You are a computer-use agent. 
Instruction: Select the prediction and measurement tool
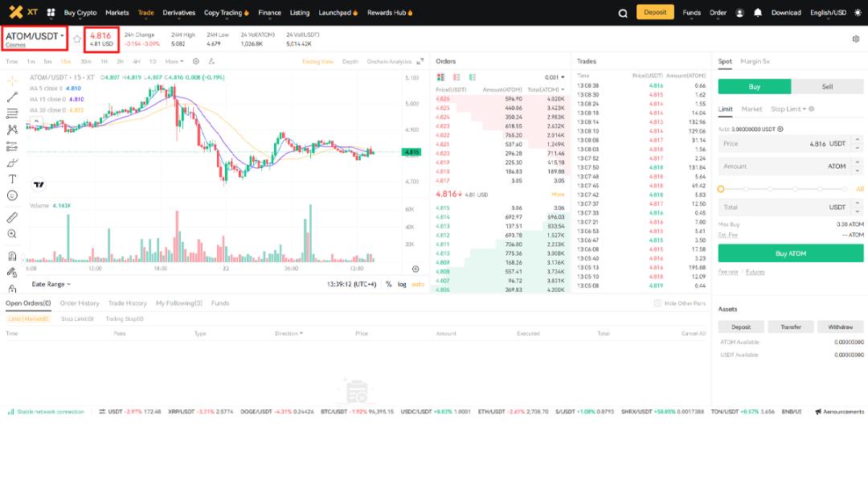(x=12, y=146)
